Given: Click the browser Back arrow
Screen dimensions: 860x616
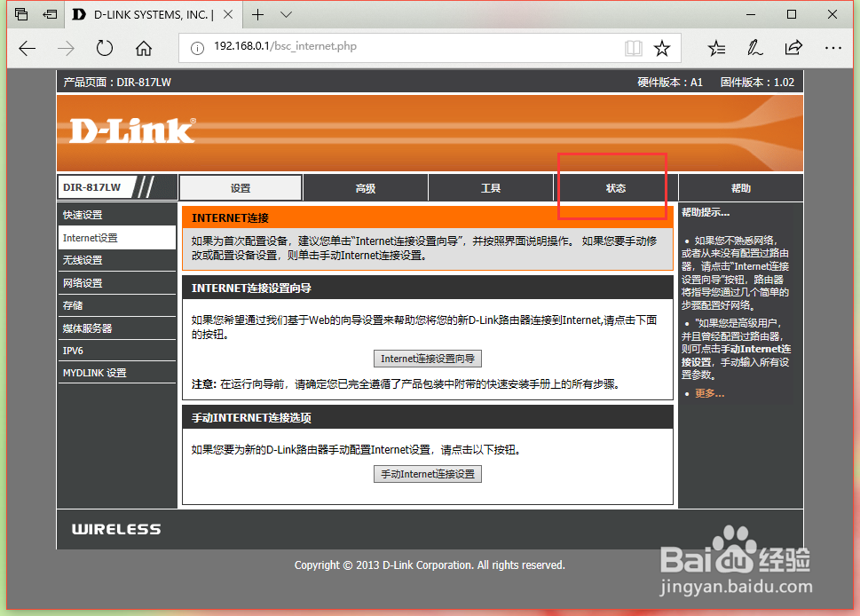Looking at the screenshot, I should coord(27,48).
